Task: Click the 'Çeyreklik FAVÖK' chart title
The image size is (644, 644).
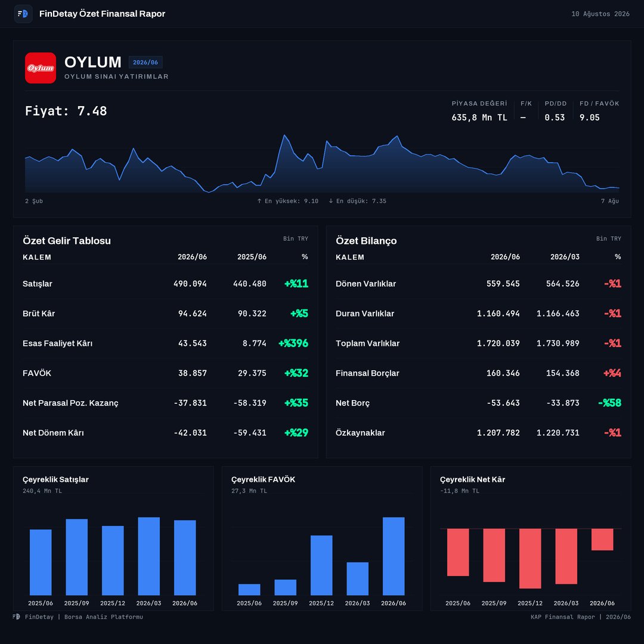Action: coord(264,479)
